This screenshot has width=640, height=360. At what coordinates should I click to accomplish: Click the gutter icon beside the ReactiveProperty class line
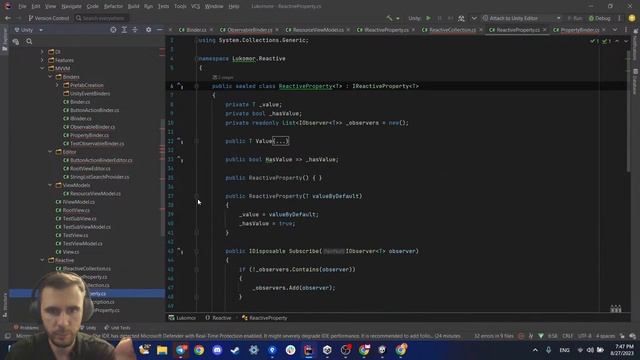pos(180,86)
